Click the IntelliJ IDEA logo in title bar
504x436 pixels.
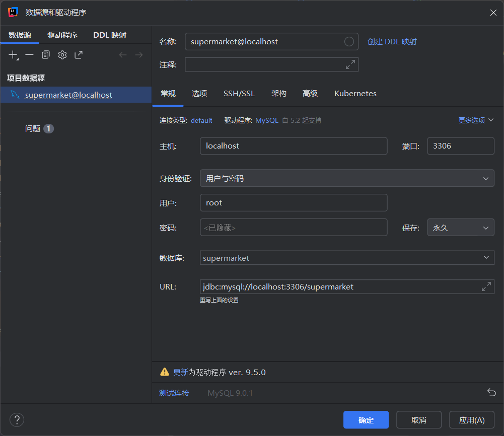click(13, 12)
